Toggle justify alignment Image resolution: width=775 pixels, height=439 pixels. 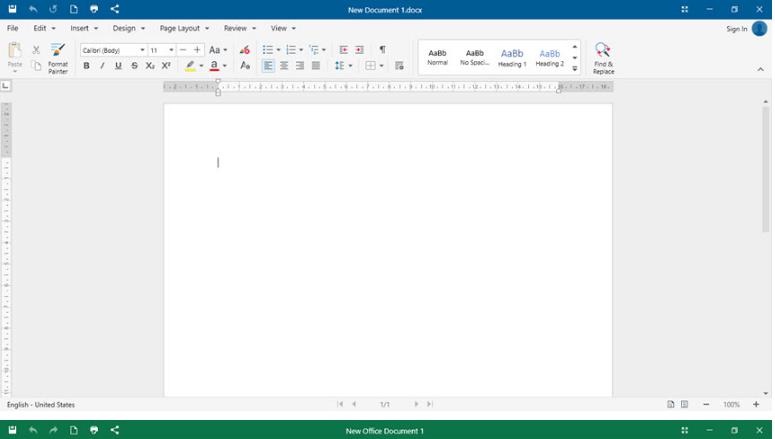pyautogui.click(x=316, y=66)
